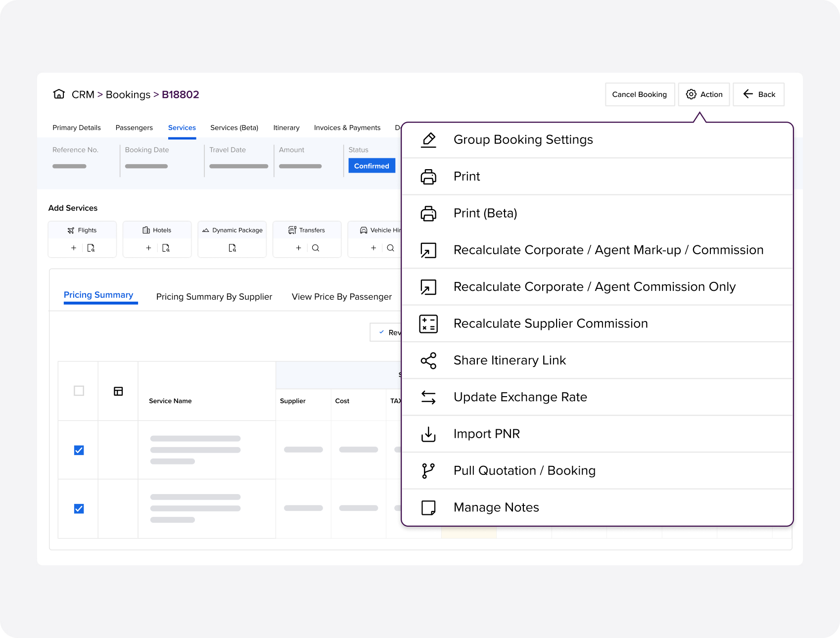Choose Group Booking Settings from menu

click(x=598, y=140)
